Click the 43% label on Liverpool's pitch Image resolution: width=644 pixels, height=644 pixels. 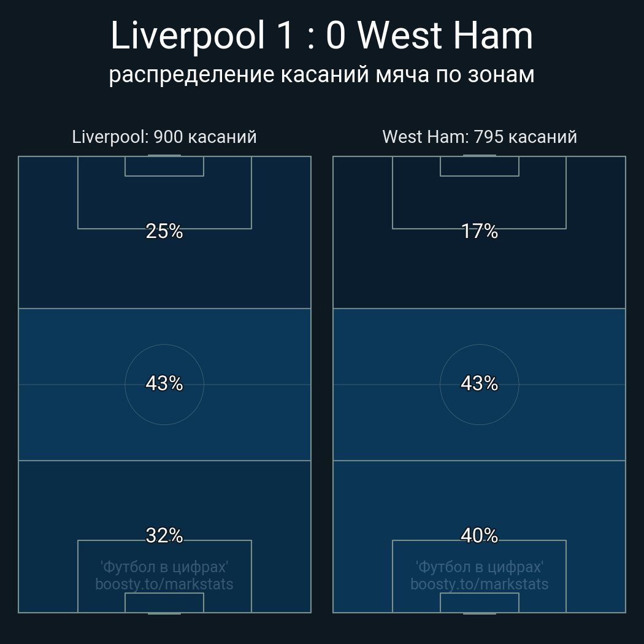pyautogui.click(x=164, y=383)
